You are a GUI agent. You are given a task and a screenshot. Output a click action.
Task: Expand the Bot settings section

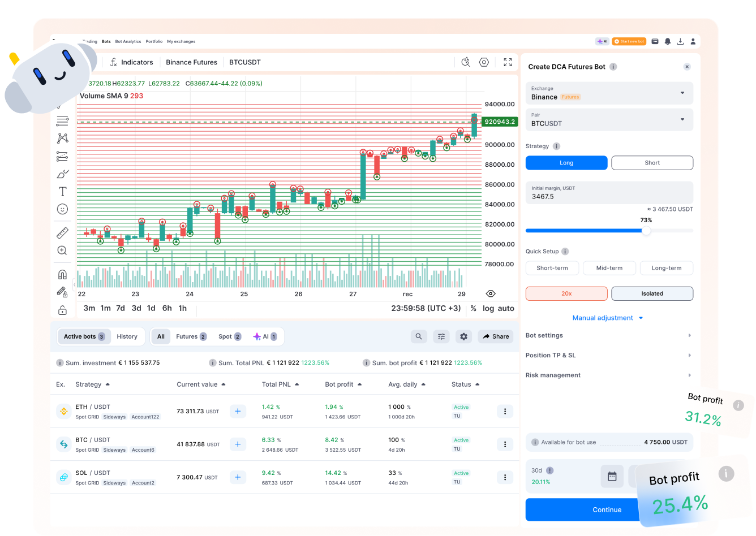point(609,335)
